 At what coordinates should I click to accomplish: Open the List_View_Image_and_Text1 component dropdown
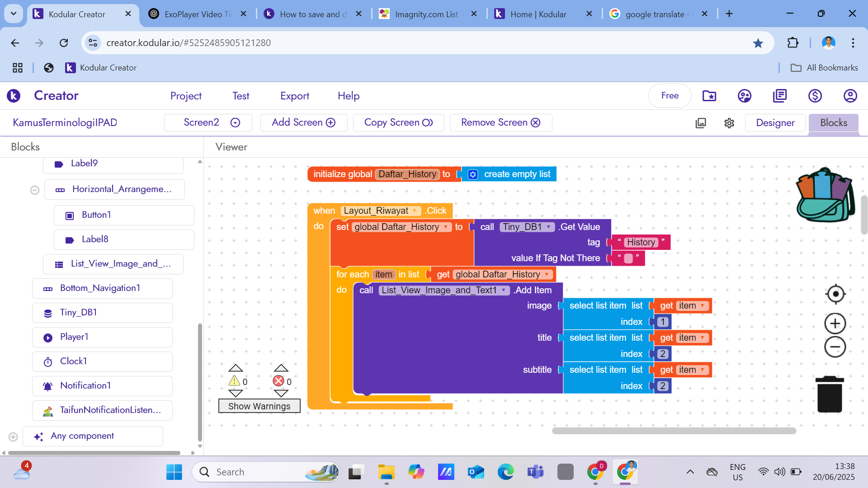click(503, 290)
